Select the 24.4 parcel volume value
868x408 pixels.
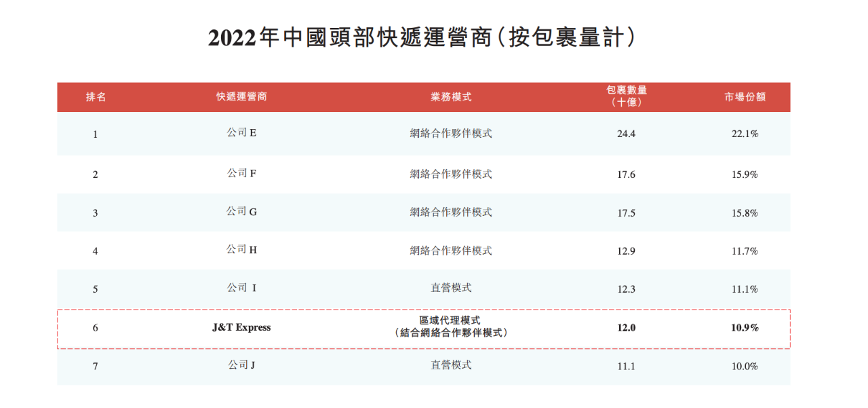624,133
